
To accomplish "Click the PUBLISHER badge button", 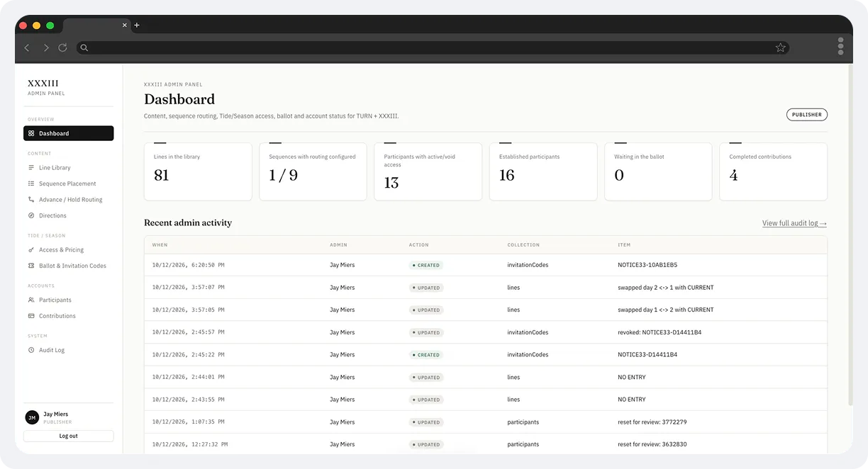I will coord(807,115).
